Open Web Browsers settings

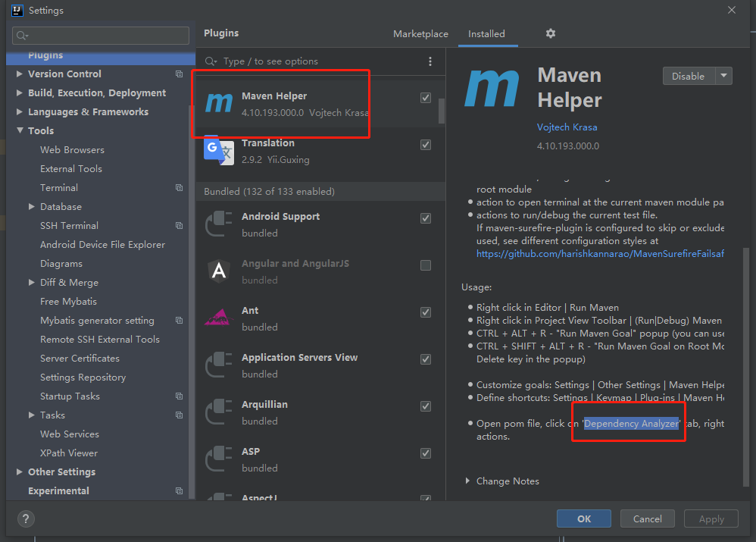[72, 149]
